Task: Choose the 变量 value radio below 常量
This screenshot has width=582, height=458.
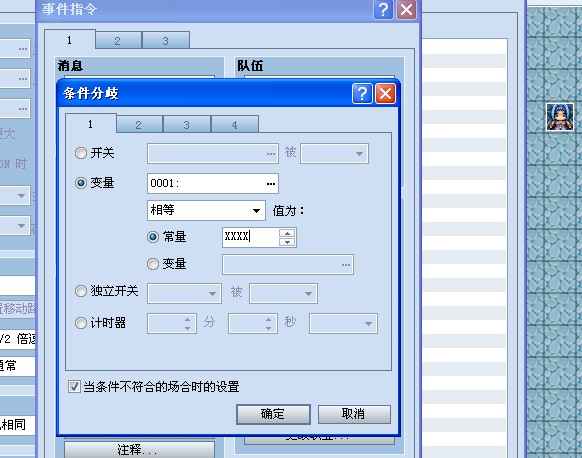Action: click(x=153, y=264)
